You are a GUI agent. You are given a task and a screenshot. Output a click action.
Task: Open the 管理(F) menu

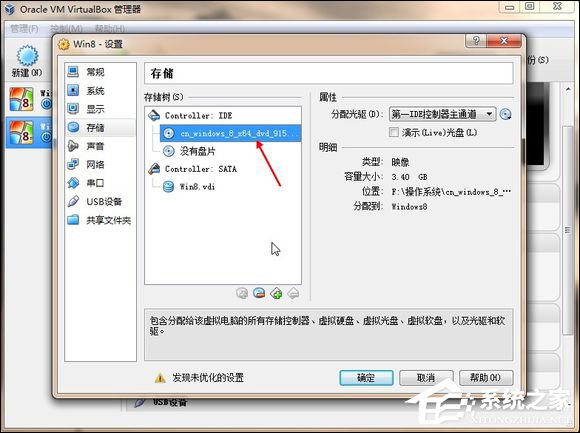(x=24, y=28)
